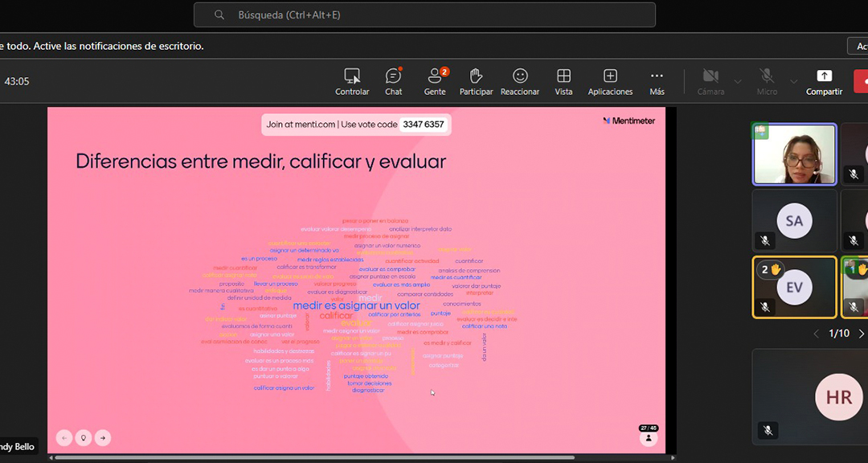Image resolution: width=868 pixels, height=463 pixels.
Task: Open the meeting Chat panel
Action: point(394,81)
